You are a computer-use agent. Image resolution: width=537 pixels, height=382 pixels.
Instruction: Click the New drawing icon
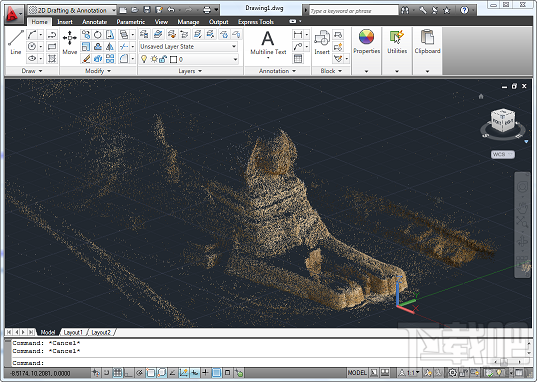click(123, 10)
